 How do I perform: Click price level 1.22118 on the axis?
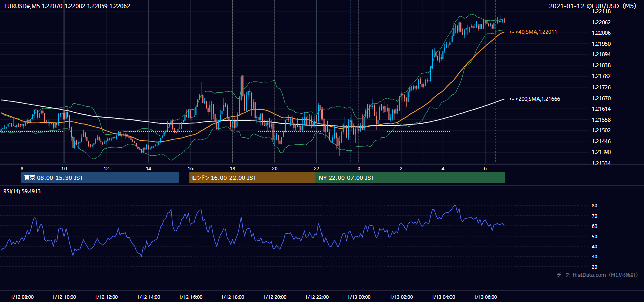(601, 11)
